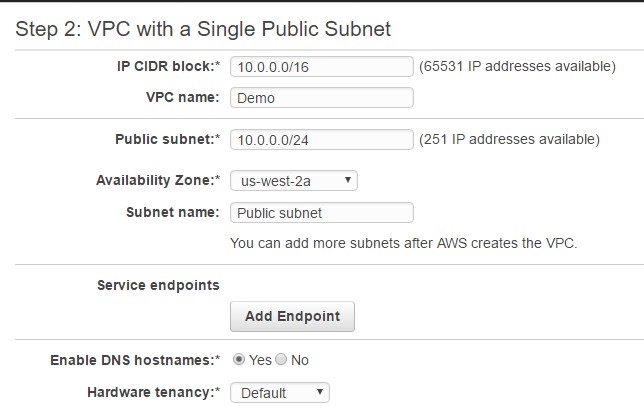Viewport: 644px width, 414px height.
Task: Click the Service endpoints label
Action: click(158, 285)
